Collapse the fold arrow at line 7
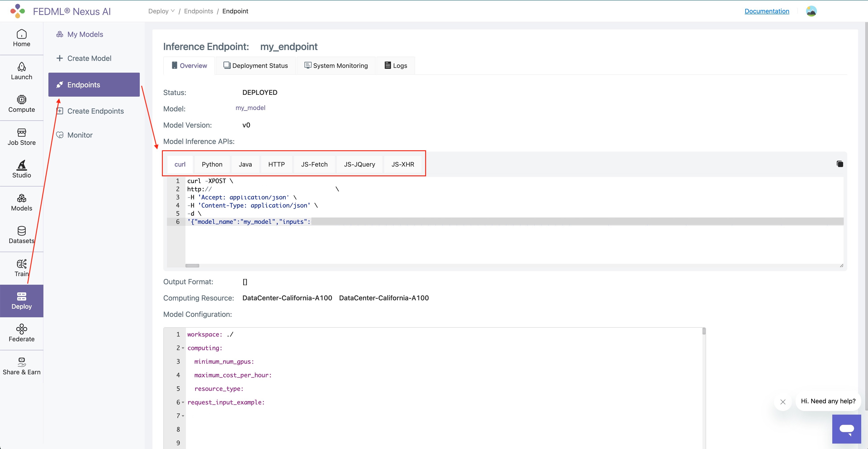Viewport: 868px width, 449px height. click(x=183, y=416)
